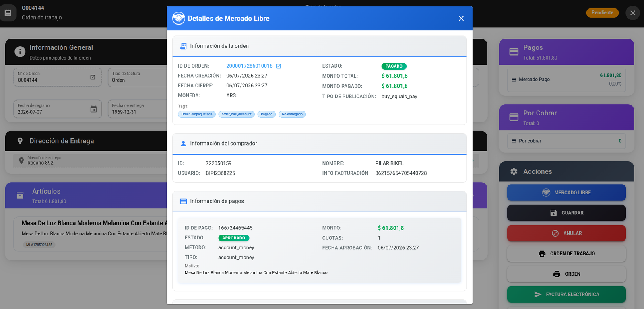Select the Mercado Pago payment row
This screenshot has height=309, width=644.
point(566,80)
